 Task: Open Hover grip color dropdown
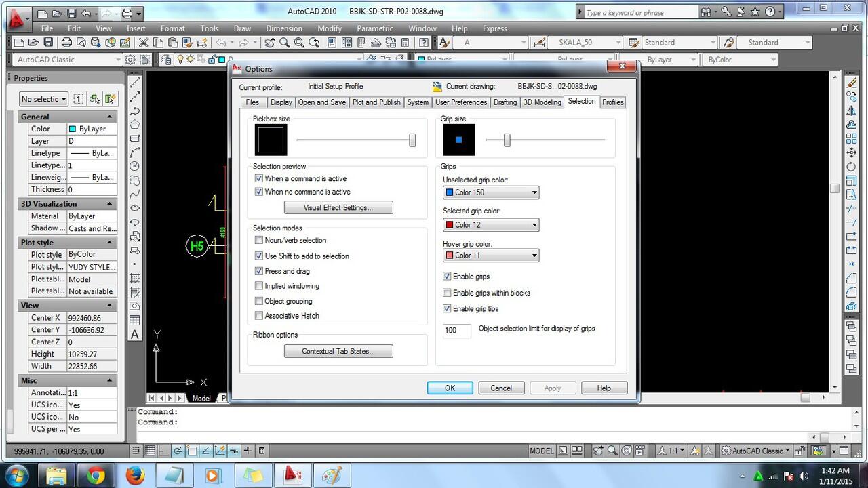(491, 256)
